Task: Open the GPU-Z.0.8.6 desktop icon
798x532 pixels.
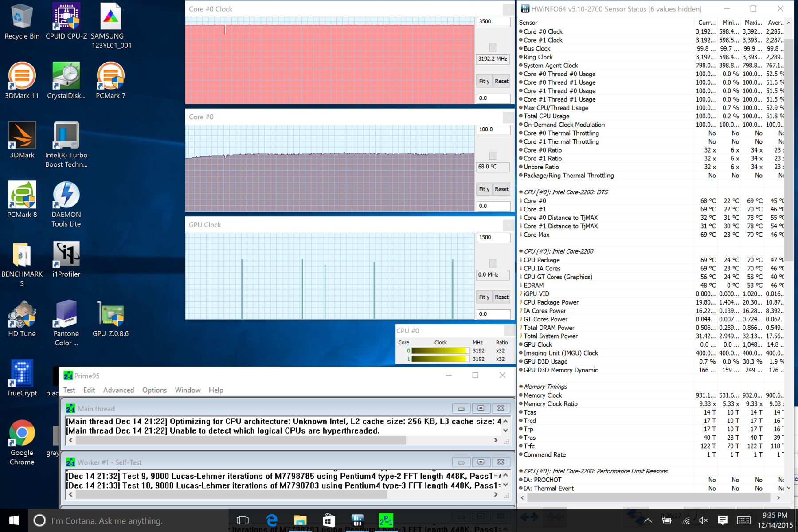Action: 111,318
